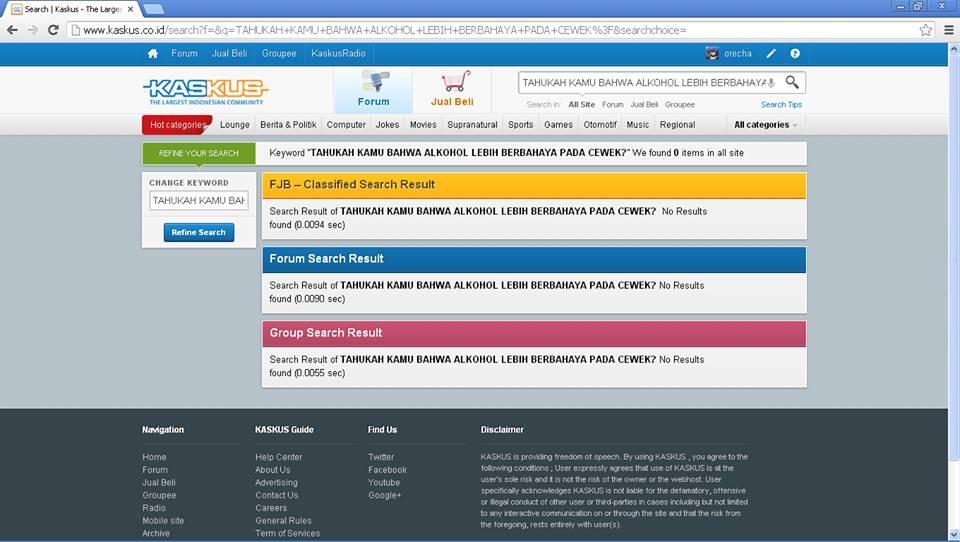Open footer Google+ link

pyautogui.click(x=384, y=495)
